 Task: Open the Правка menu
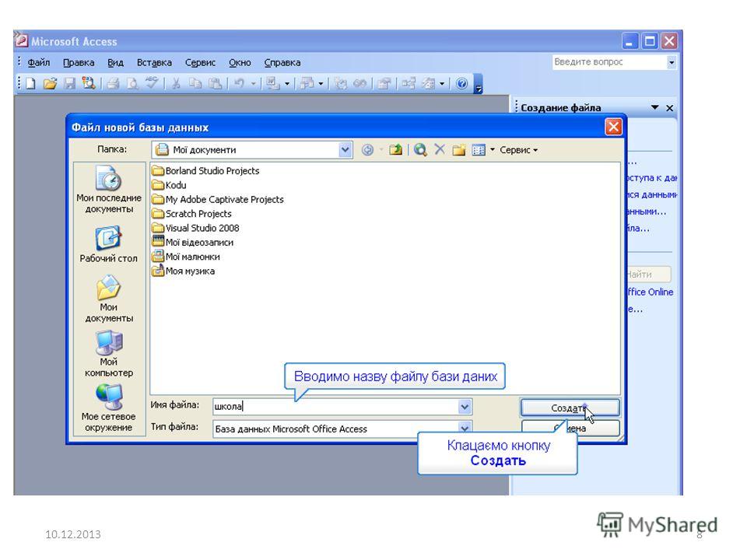click(x=79, y=62)
